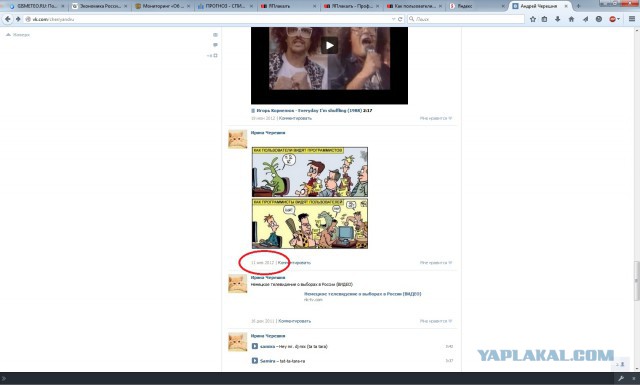
Task: Play the Semira 'tat-ta-tara-ra' track
Action: coord(255,361)
